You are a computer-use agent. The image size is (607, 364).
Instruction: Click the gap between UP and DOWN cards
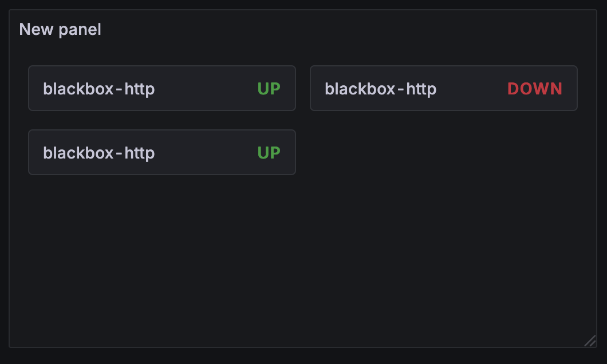tap(303, 88)
